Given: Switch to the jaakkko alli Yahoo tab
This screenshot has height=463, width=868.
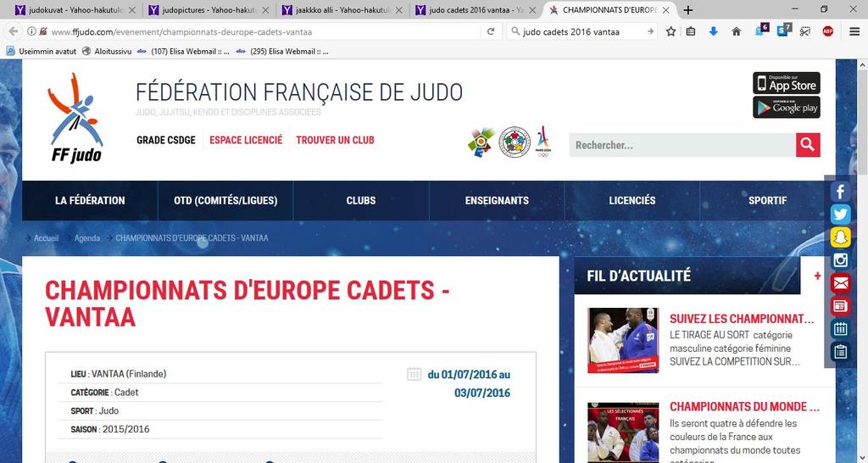Looking at the screenshot, I should tap(343, 10).
